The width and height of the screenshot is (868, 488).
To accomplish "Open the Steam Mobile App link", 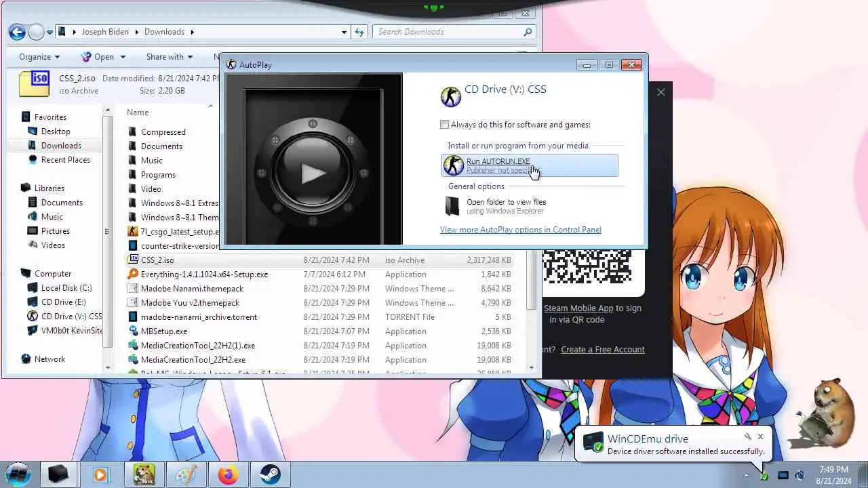I will 578,308.
